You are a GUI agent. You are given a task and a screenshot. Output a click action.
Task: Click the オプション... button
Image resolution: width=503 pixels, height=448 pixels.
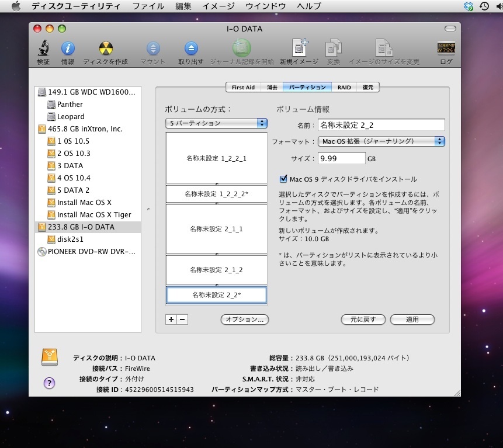[x=244, y=319]
